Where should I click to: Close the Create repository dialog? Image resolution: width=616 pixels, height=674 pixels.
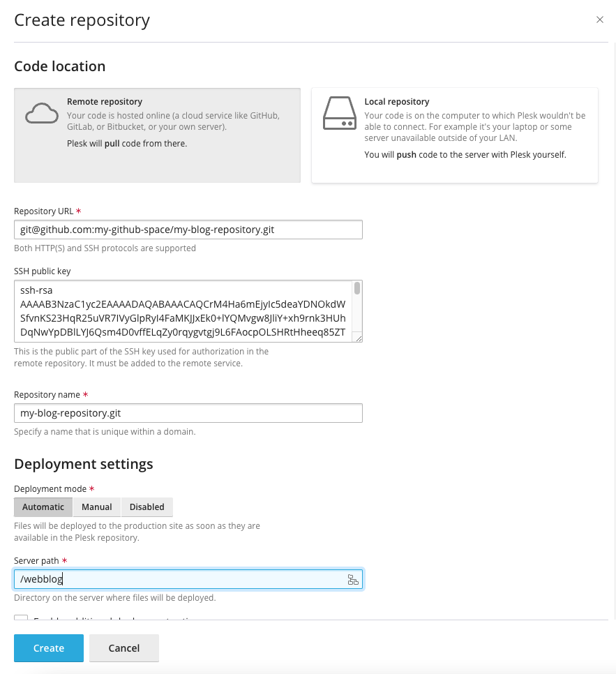point(600,20)
